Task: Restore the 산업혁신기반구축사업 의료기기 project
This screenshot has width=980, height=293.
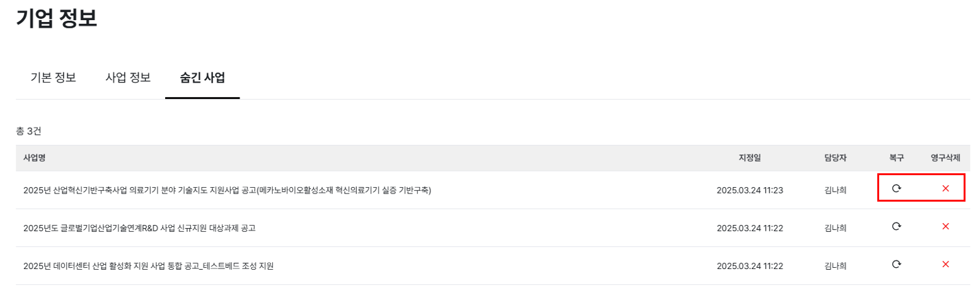Action: point(896,188)
